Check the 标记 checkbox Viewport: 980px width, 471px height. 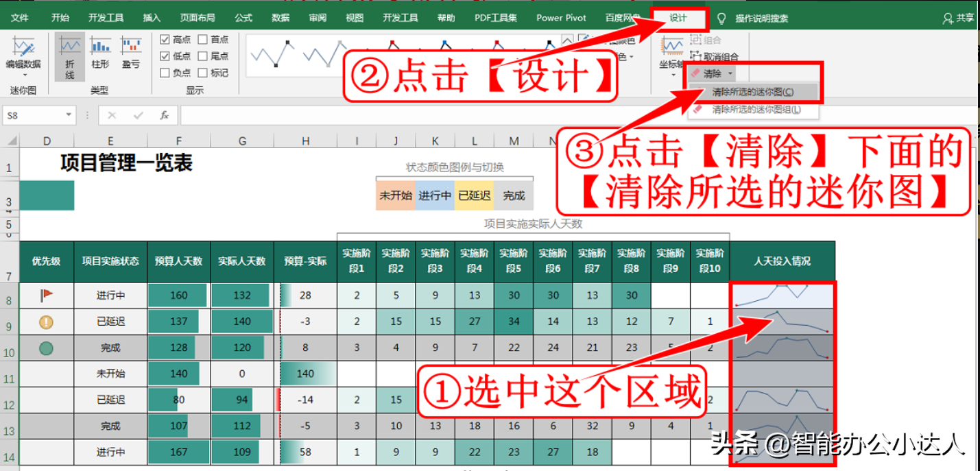(x=202, y=73)
